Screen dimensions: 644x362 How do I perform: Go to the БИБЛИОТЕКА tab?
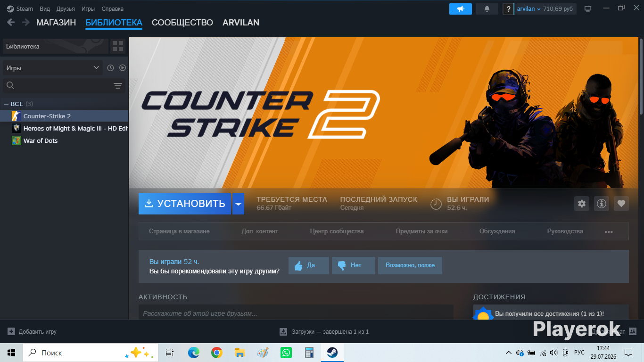pyautogui.click(x=114, y=23)
